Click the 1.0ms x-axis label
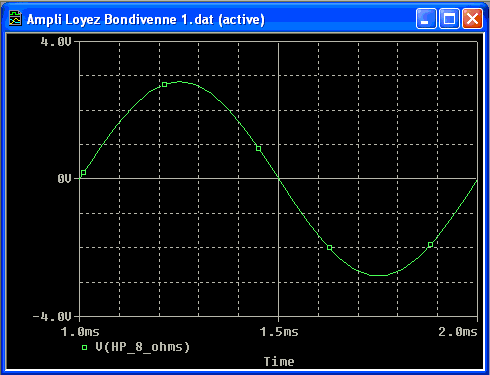Image resolution: width=490 pixels, height=375 pixels. point(80,332)
